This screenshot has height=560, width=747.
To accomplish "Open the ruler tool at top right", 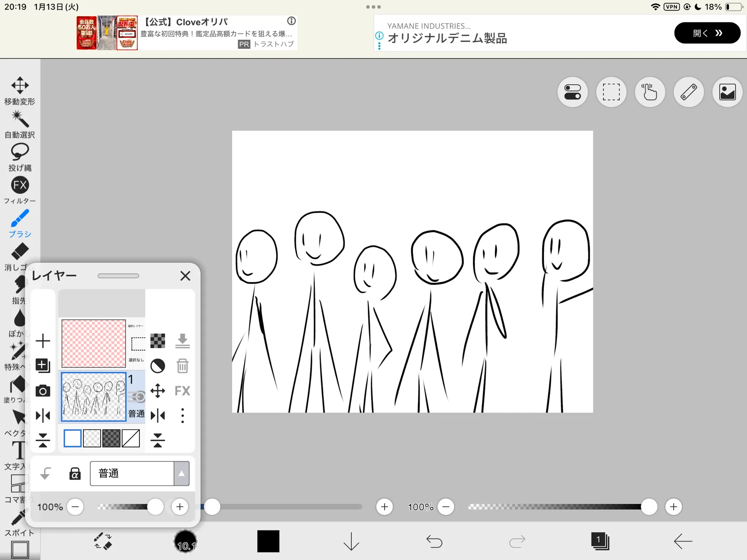I will click(688, 92).
